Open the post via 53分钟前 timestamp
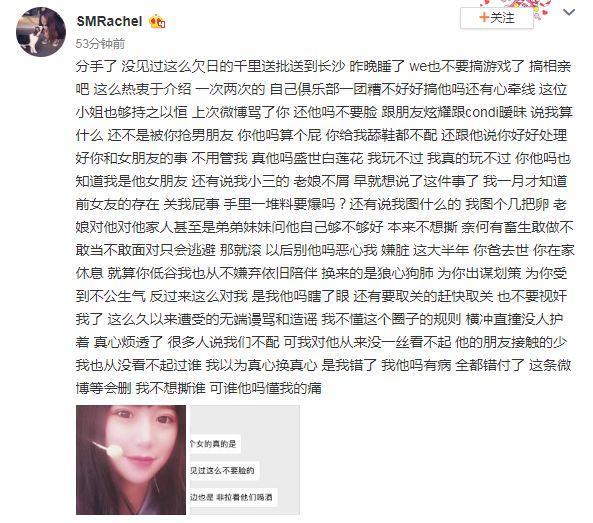593x523 pixels. [100, 44]
